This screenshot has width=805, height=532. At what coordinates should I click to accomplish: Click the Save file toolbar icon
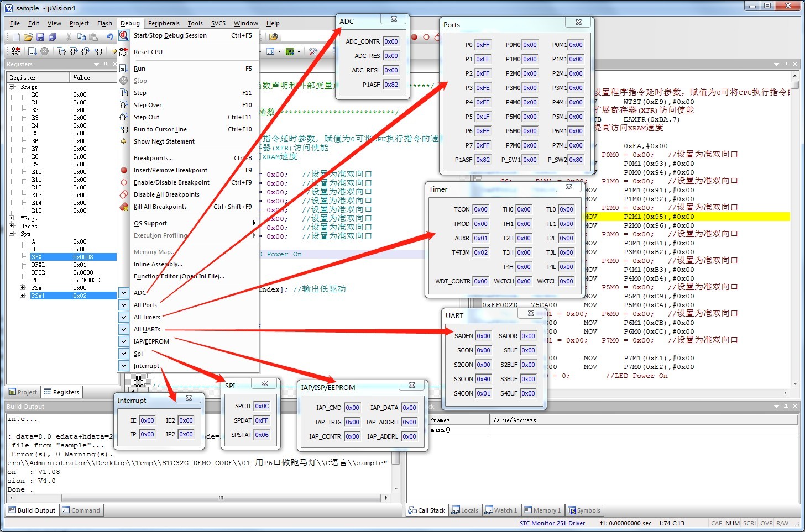(x=40, y=37)
